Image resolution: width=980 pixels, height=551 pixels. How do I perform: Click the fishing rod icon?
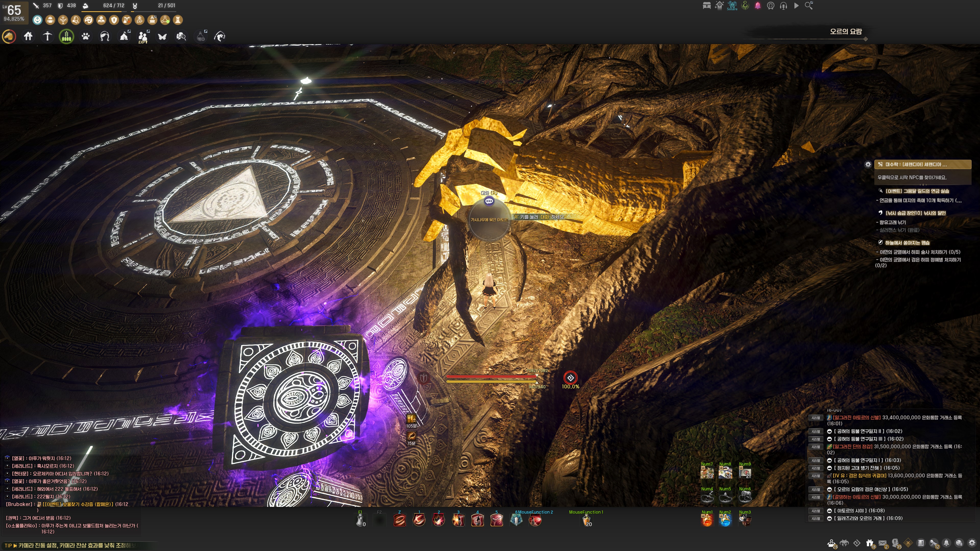point(219,36)
